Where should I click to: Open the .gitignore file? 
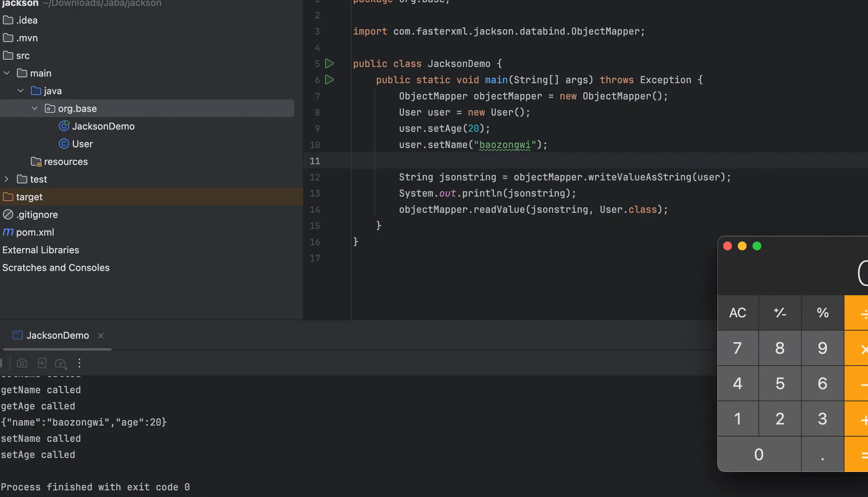pos(37,215)
